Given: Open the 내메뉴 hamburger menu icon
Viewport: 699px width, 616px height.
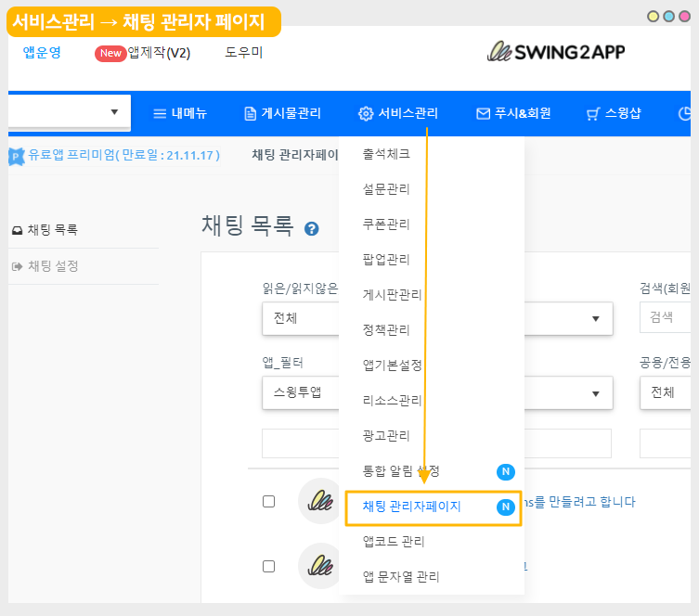Looking at the screenshot, I should tap(160, 114).
